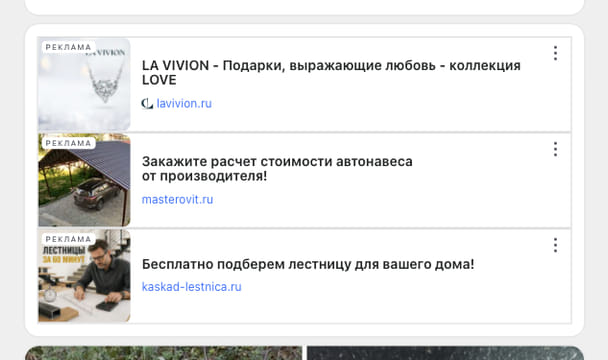Click the lavivion.ru favicon logo

pos(147,104)
